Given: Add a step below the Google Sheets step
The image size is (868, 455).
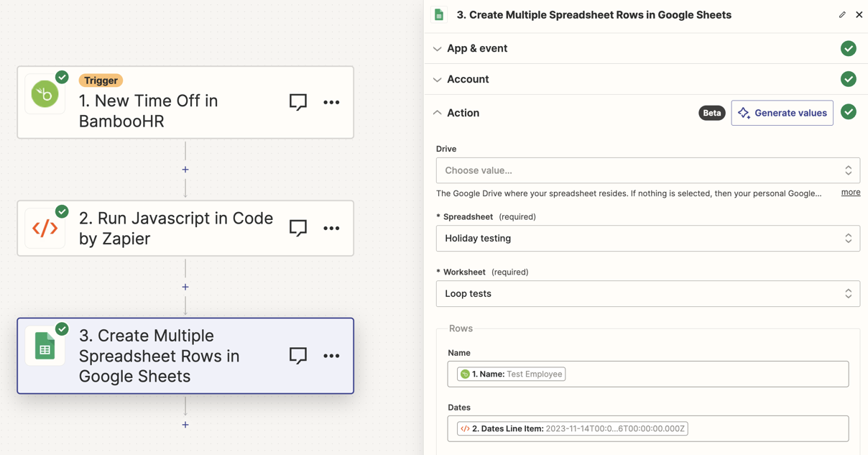Looking at the screenshot, I should point(185,425).
